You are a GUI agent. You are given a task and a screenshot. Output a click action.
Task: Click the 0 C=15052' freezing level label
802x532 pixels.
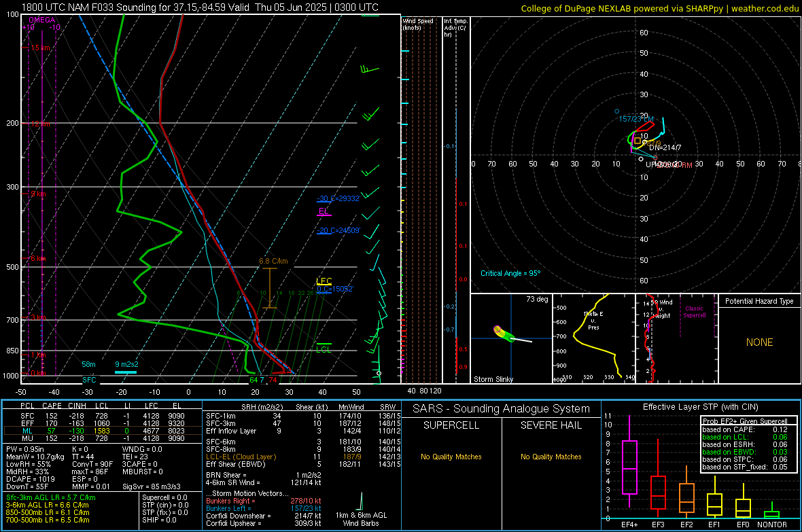335,289
